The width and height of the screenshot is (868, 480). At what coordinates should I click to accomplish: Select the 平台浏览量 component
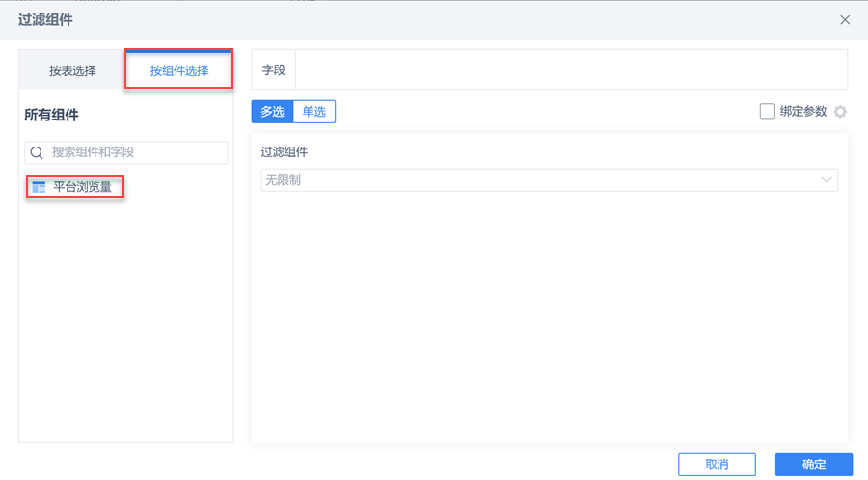pos(82,187)
